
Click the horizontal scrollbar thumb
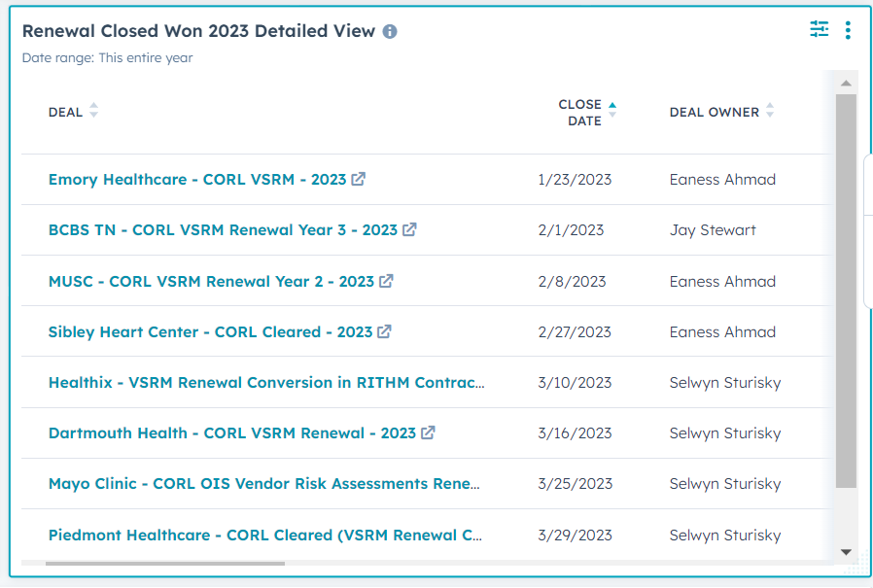point(165,563)
